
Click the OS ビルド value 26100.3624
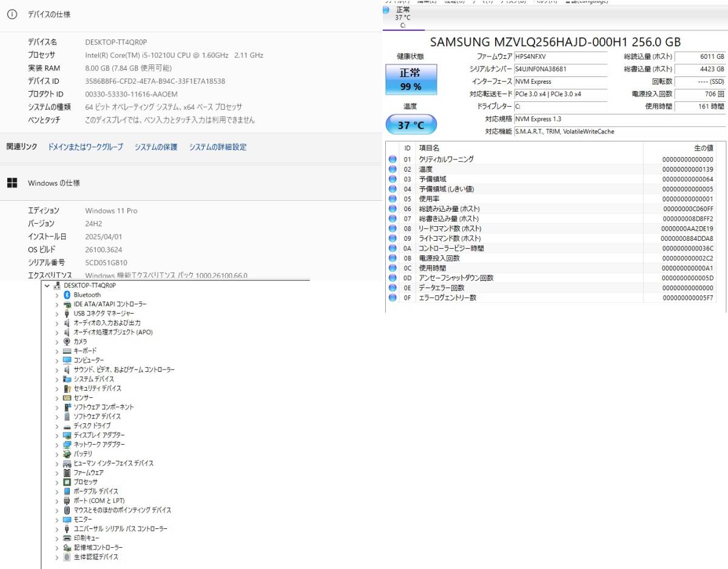[x=104, y=249]
